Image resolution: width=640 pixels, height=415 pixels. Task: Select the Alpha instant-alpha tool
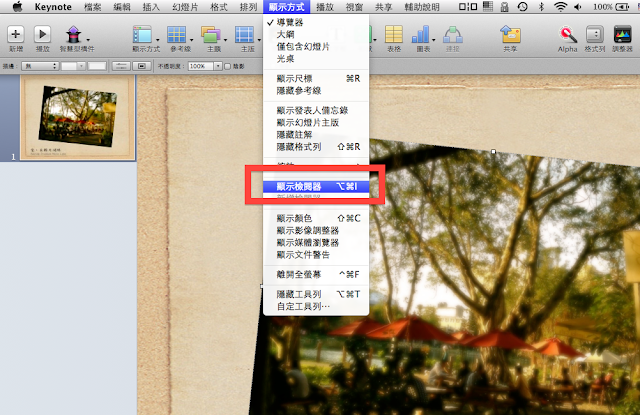click(568, 34)
